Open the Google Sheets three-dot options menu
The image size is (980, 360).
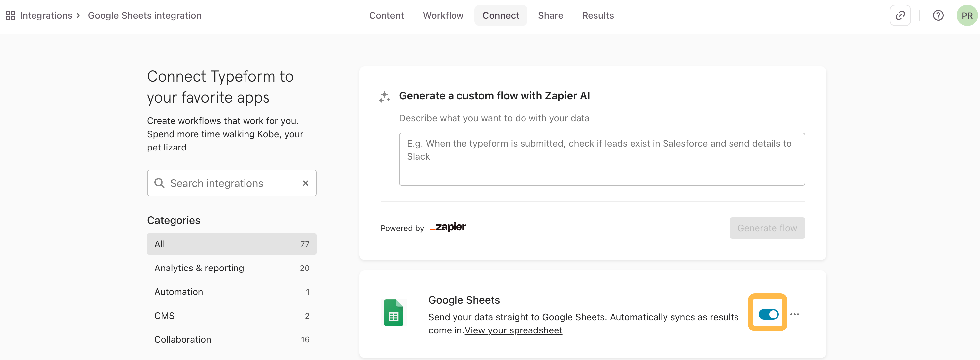(x=794, y=314)
